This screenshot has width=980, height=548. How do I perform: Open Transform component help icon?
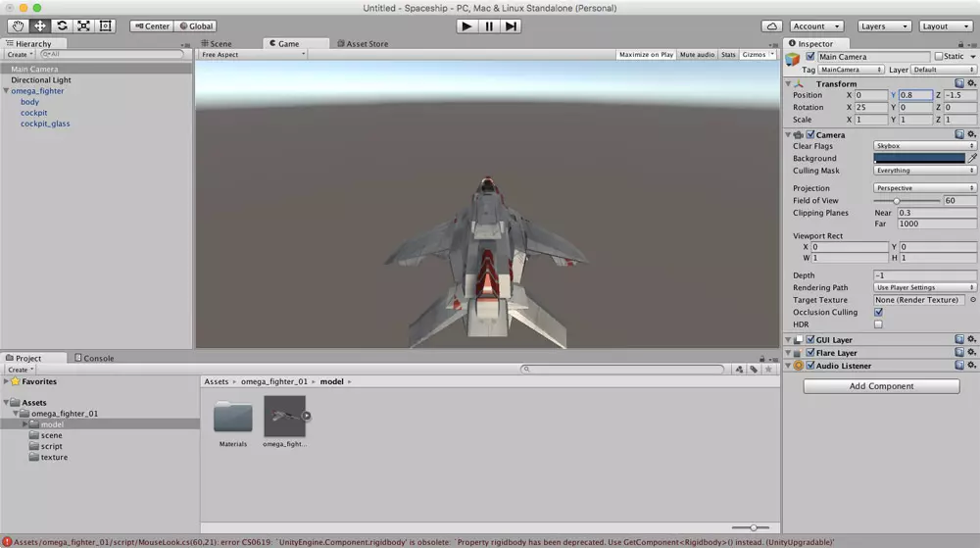click(x=958, y=83)
